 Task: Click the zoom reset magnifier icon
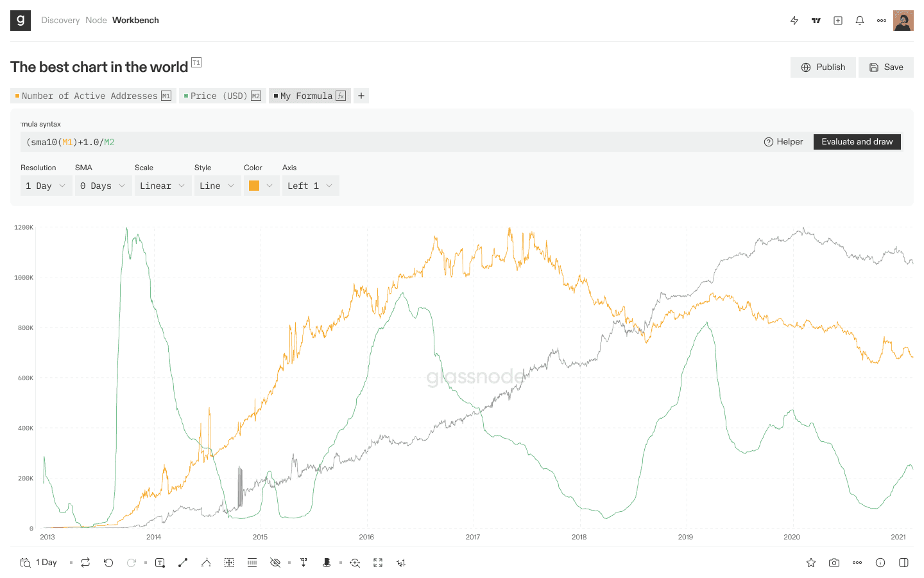point(355,563)
